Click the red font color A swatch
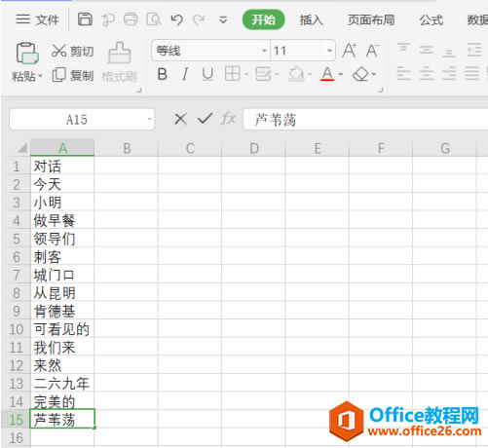The height and width of the screenshot is (448, 488). click(x=327, y=74)
